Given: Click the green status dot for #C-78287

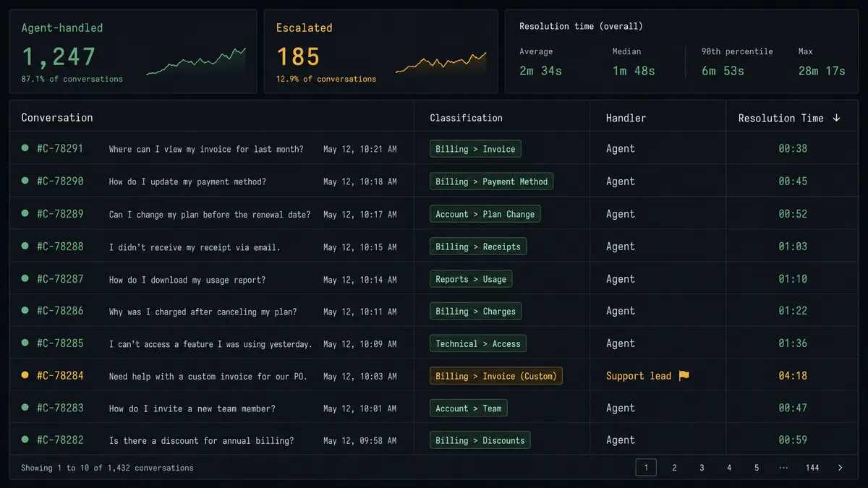Looking at the screenshot, I should pos(25,278).
